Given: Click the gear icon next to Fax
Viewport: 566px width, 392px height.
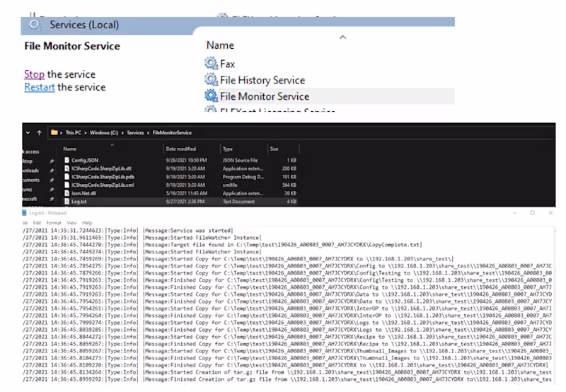Looking at the screenshot, I should point(211,64).
